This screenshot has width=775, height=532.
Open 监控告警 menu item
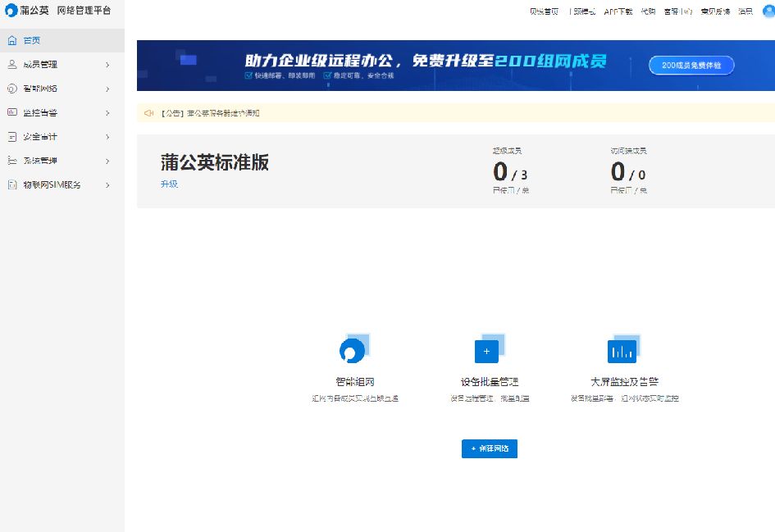[62, 112]
